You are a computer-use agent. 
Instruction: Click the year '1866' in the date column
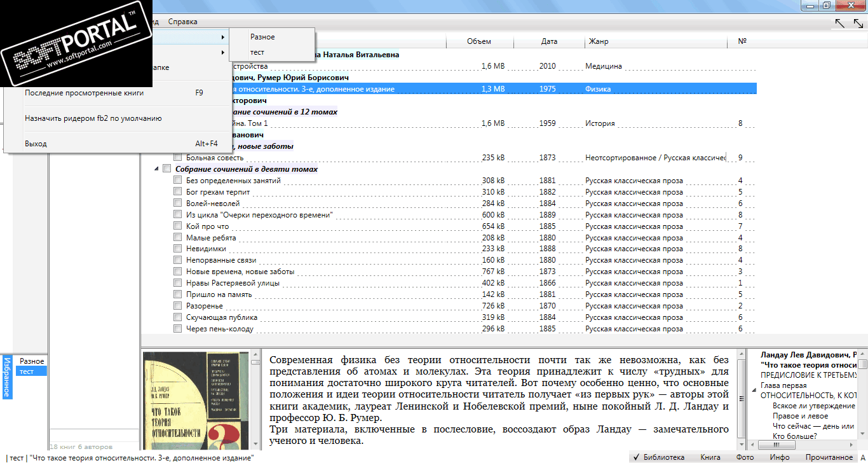[x=547, y=284]
